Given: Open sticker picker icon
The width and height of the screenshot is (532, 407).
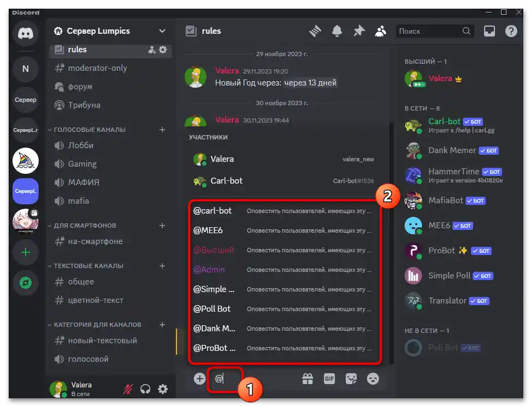Looking at the screenshot, I should (x=351, y=379).
